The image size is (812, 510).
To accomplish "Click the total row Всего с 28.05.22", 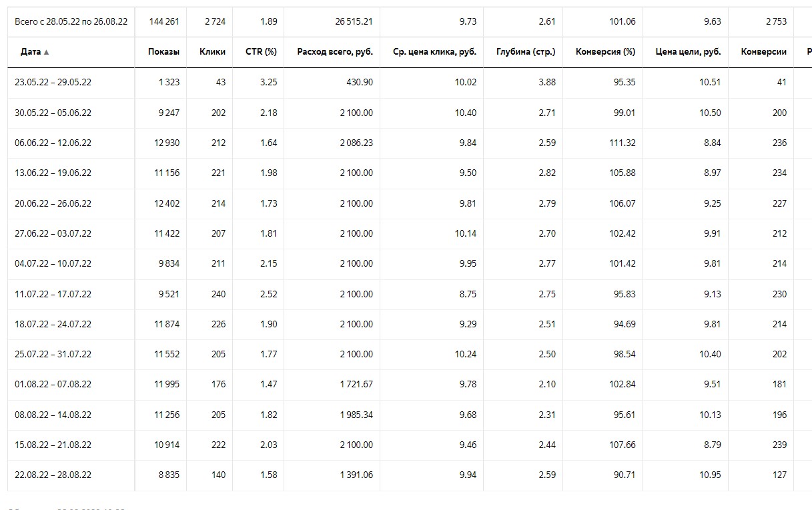I will [x=410, y=21].
